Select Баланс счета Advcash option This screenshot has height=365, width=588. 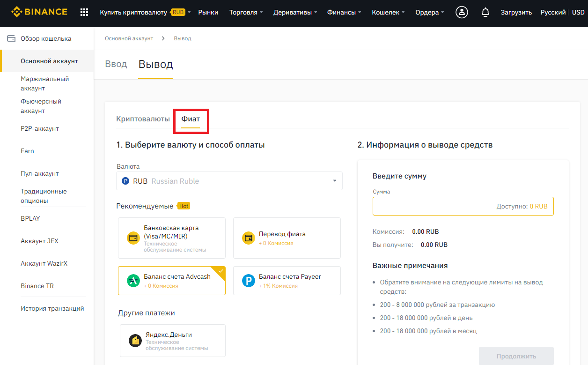click(172, 281)
